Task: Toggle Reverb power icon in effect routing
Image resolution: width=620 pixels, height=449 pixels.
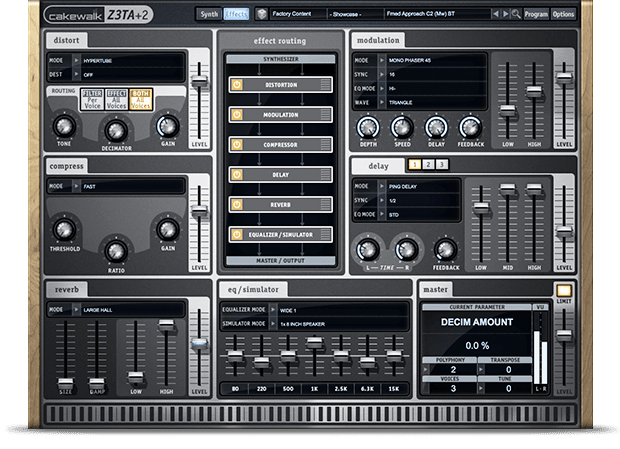Action: (237, 205)
